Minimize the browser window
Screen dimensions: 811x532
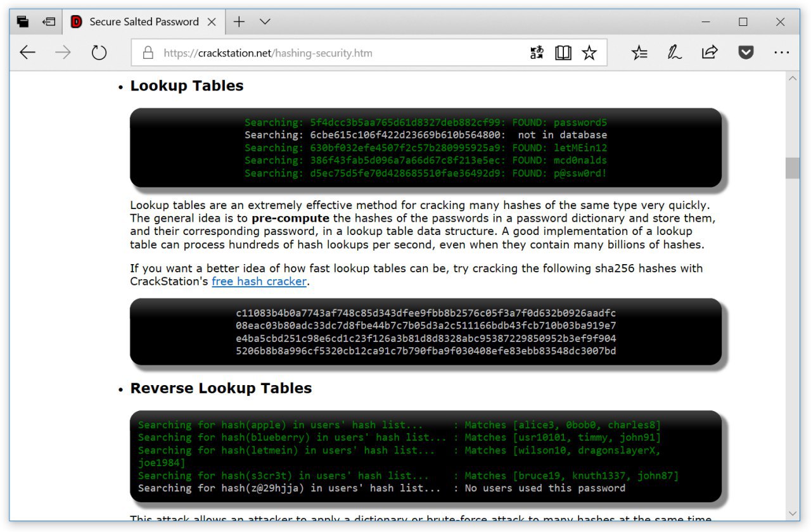tap(706, 22)
